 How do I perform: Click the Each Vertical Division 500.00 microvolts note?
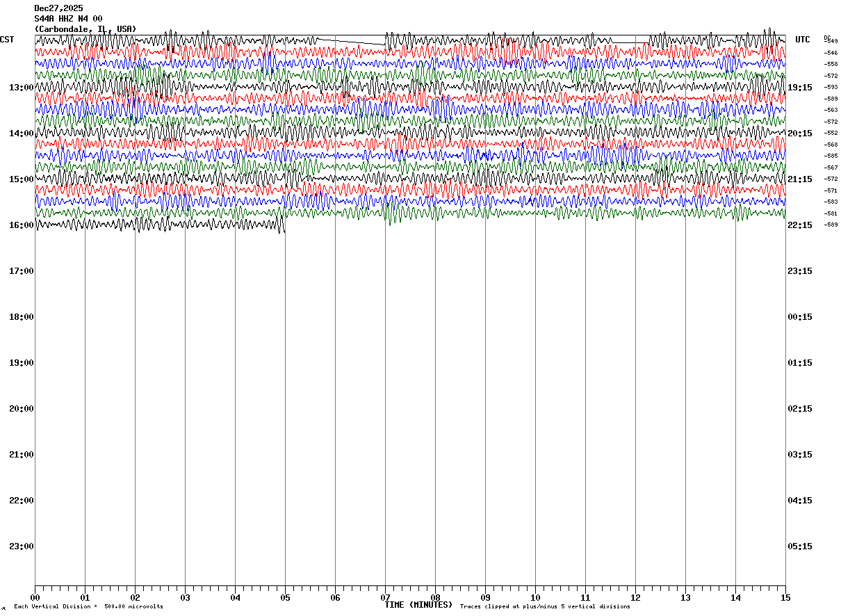88,607
